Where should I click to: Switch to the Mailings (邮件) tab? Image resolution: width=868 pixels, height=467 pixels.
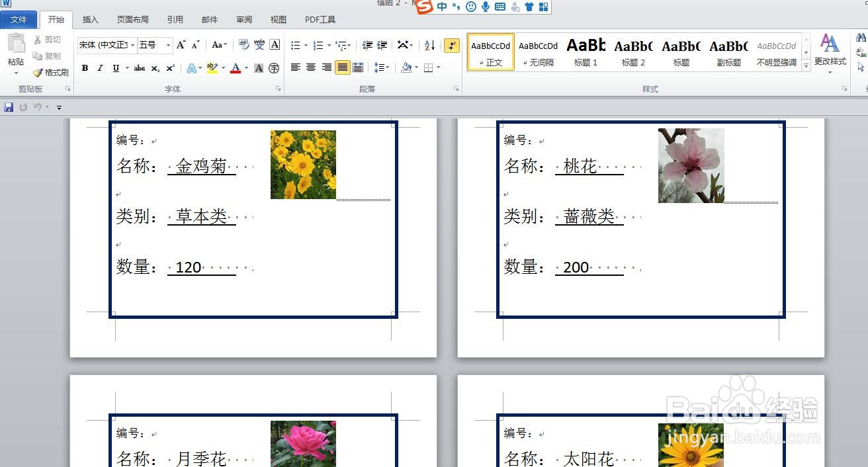coord(210,20)
